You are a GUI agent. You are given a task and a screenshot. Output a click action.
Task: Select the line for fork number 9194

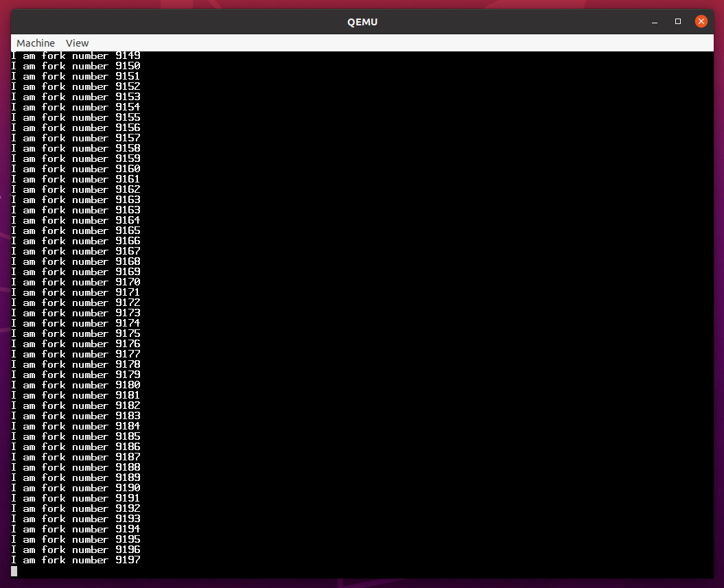(75, 529)
